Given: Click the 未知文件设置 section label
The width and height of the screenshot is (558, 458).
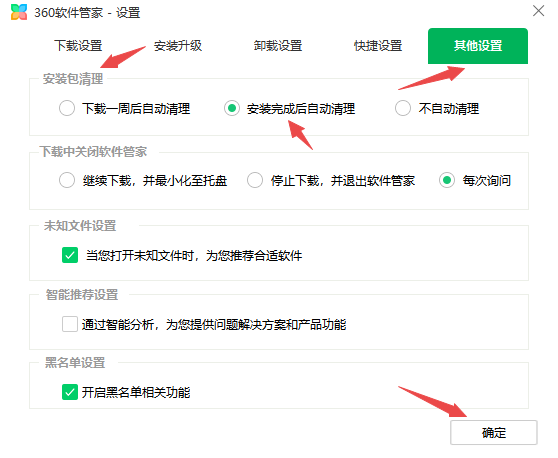Looking at the screenshot, I should (x=80, y=226).
